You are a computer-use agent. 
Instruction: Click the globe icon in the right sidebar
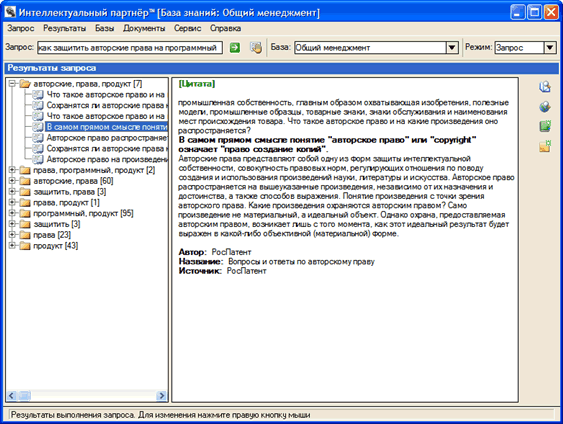pos(545,107)
